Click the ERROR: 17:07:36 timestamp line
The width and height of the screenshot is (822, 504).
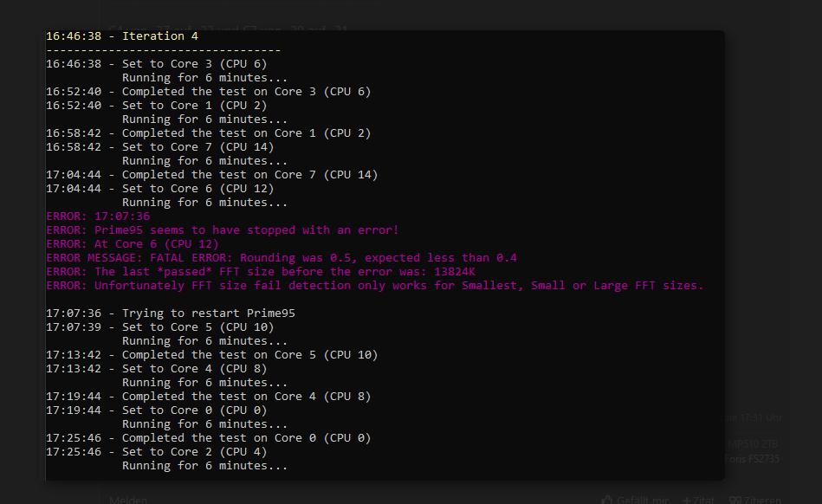click(x=98, y=216)
